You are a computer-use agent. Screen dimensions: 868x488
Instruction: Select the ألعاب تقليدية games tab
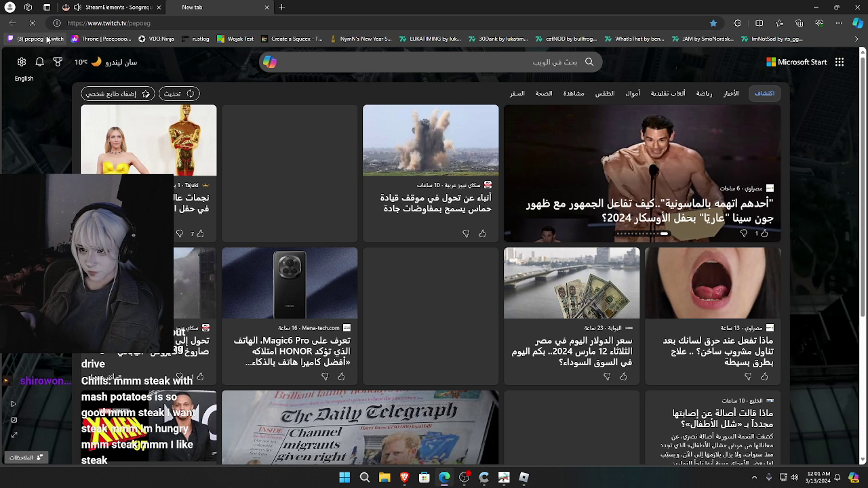(x=668, y=94)
